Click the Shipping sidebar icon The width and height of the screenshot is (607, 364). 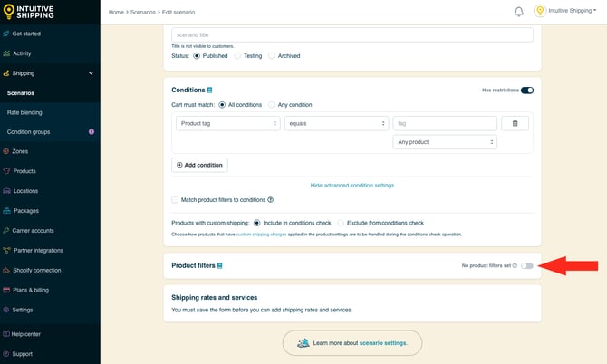(x=5, y=73)
